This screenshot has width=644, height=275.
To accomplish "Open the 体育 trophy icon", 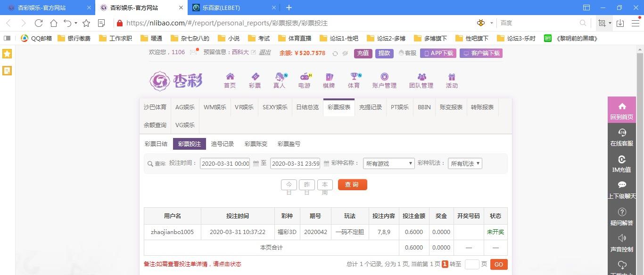I will pyautogui.click(x=354, y=77).
